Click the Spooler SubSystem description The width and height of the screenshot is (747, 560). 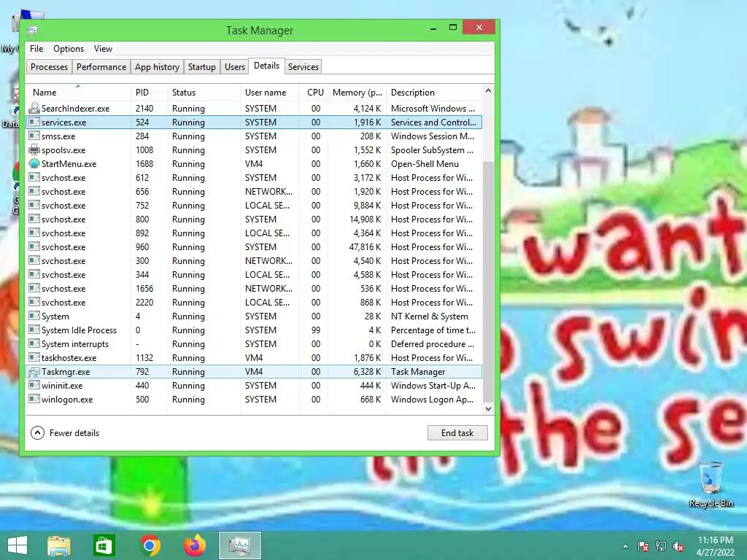pos(432,150)
